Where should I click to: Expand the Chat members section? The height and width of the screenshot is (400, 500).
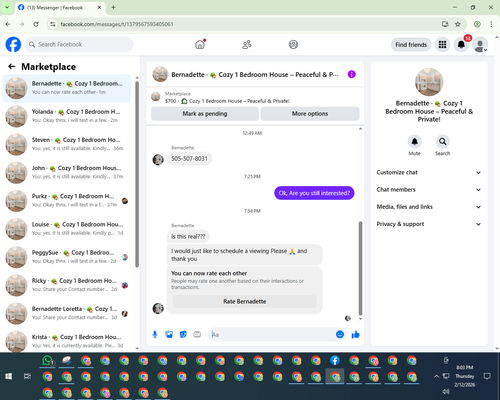point(429,190)
